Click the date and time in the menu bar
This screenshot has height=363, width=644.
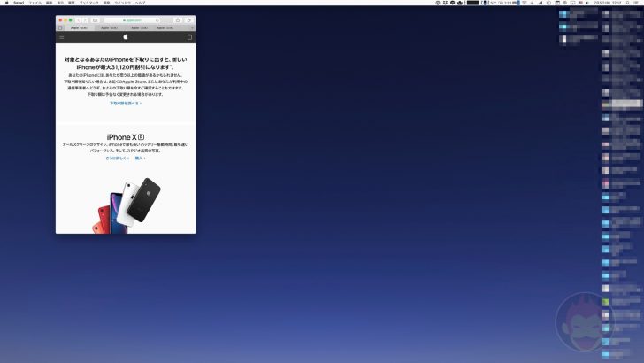point(608,3)
